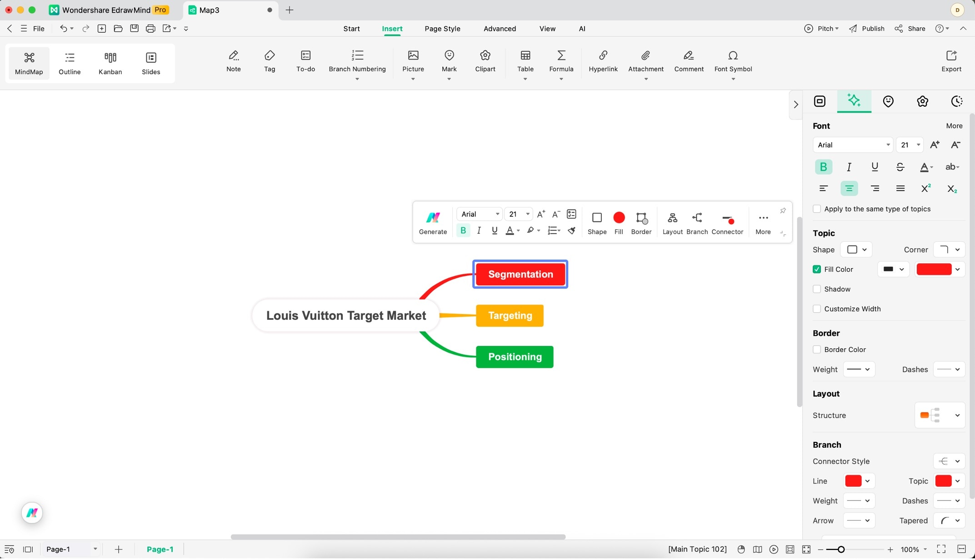Open the Page Style ribbon tab
Viewport: 975px width, 560px height.
(442, 29)
